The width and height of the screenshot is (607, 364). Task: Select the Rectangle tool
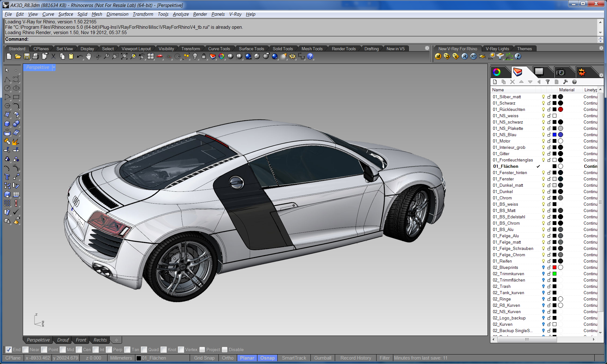point(16,97)
